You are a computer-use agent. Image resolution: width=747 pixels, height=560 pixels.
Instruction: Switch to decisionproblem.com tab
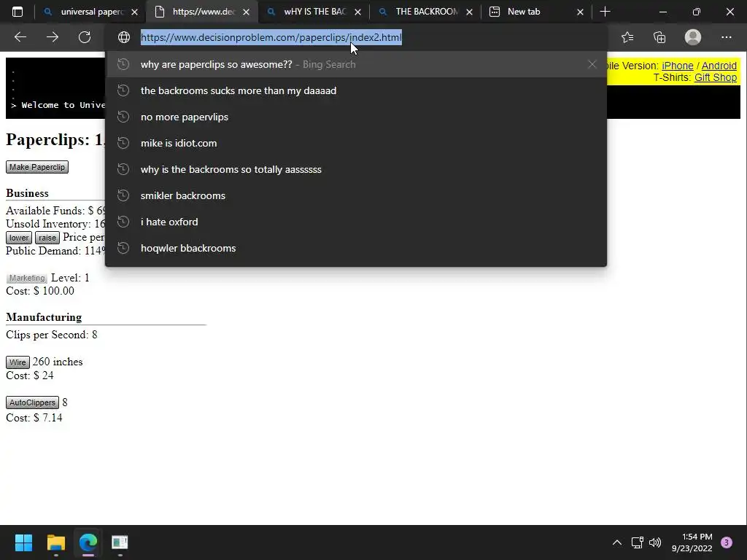point(202,12)
